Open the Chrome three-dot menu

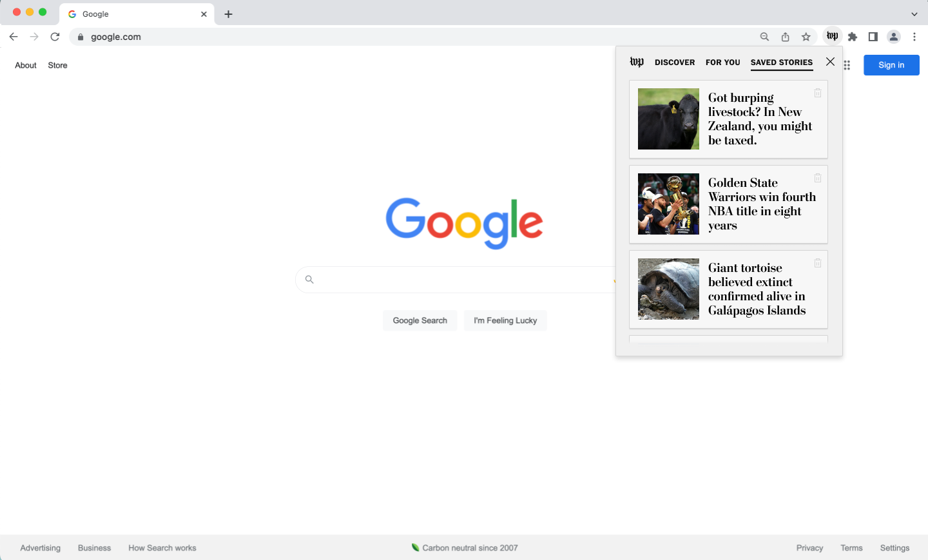click(914, 37)
